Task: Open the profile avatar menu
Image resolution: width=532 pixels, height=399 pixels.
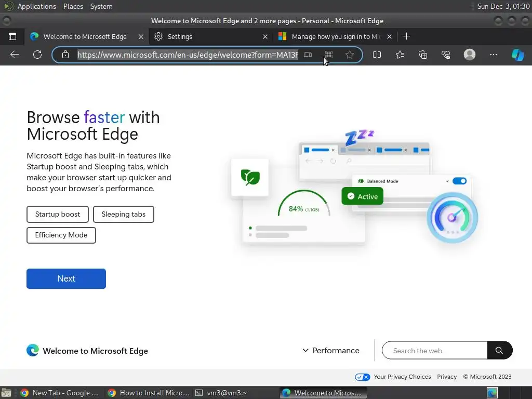Action: 470,55
